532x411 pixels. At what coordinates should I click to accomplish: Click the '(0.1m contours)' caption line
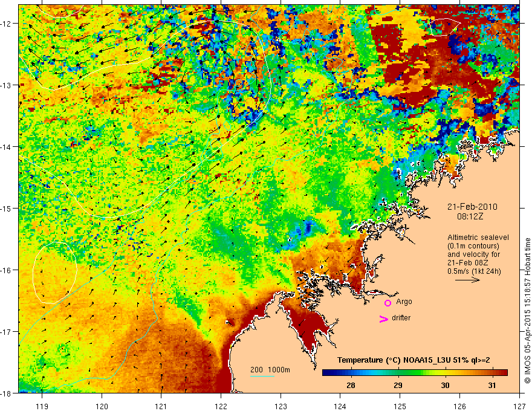[x=473, y=246]
